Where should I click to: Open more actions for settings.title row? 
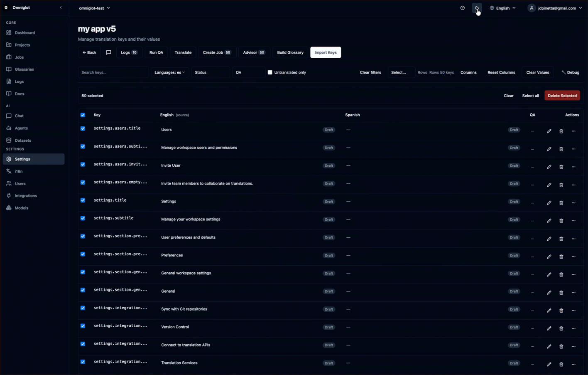tap(573, 203)
